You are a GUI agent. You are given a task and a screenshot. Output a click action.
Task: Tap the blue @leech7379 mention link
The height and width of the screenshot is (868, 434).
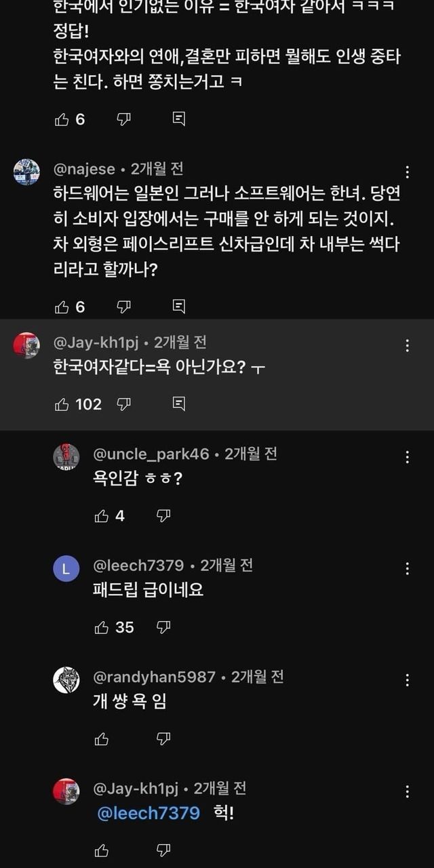click(149, 813)
